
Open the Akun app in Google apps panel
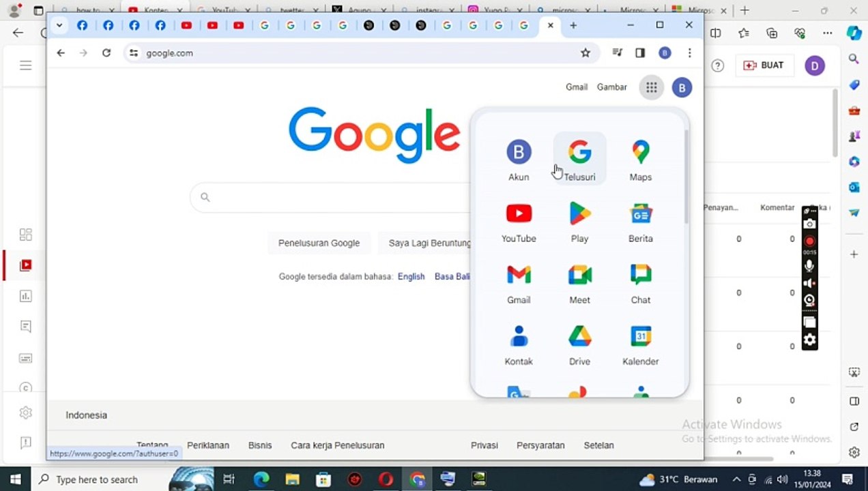519,160
